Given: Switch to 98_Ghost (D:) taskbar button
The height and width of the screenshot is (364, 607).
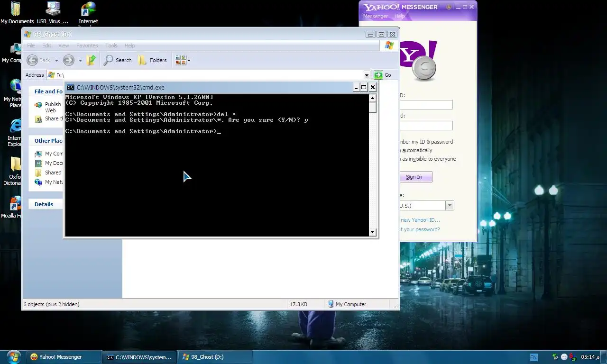Looking at the screenshot, I should click(215, 357).
